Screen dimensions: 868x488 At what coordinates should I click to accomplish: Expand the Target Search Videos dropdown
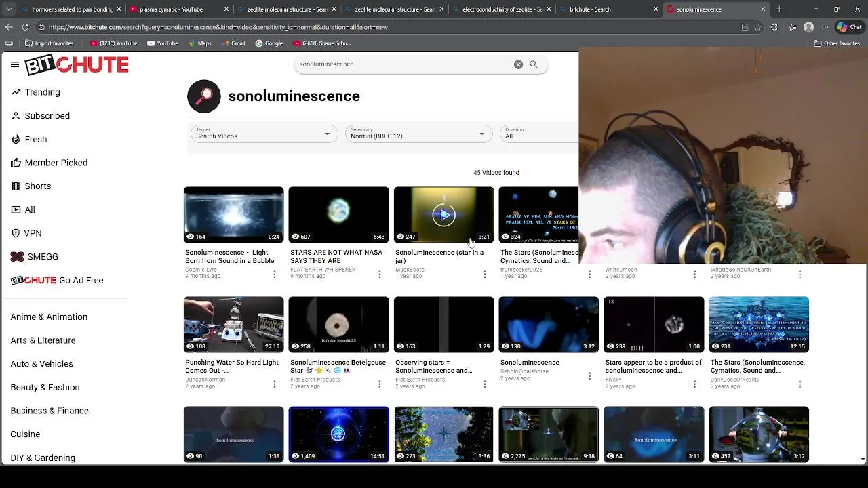(x=263, y=134)
